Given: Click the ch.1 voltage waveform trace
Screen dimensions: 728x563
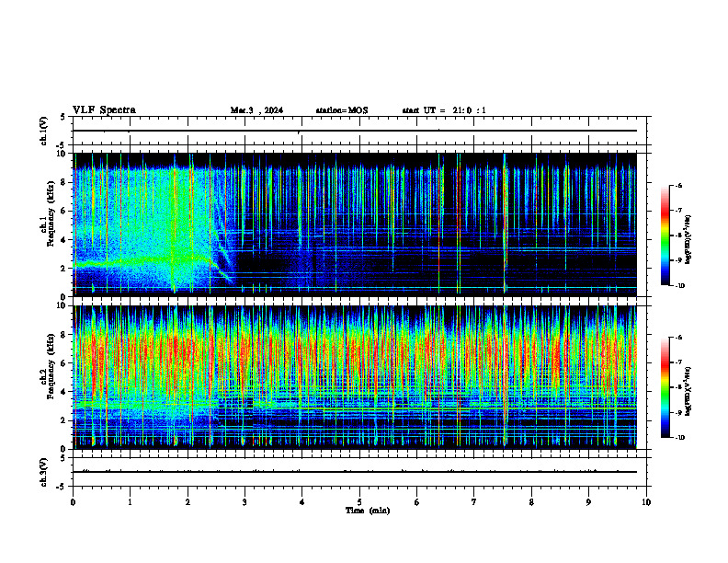Looking at the screenshot, I should click(x=355, y=131).
